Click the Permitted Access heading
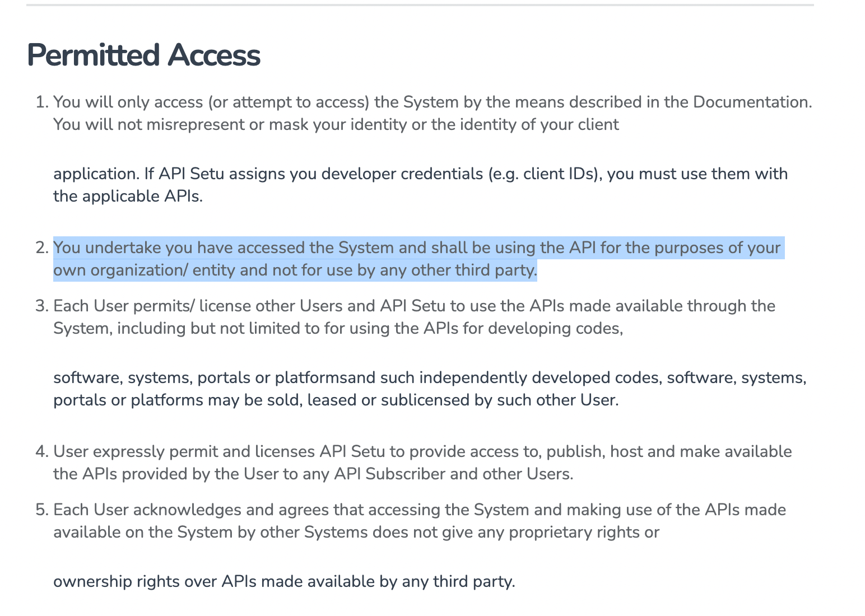865x616 pixels. 143,55
